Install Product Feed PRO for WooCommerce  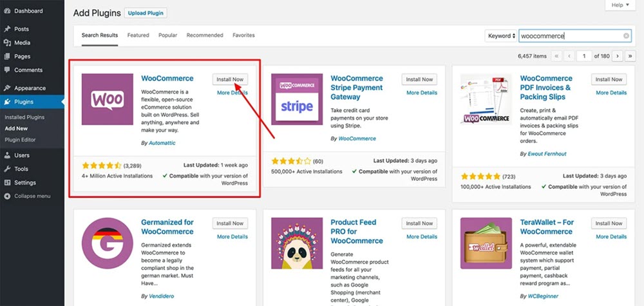click(x=419, y=224)
